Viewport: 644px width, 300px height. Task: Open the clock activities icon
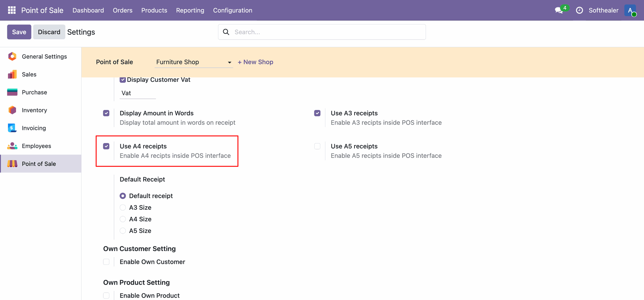tap(579, 10)
